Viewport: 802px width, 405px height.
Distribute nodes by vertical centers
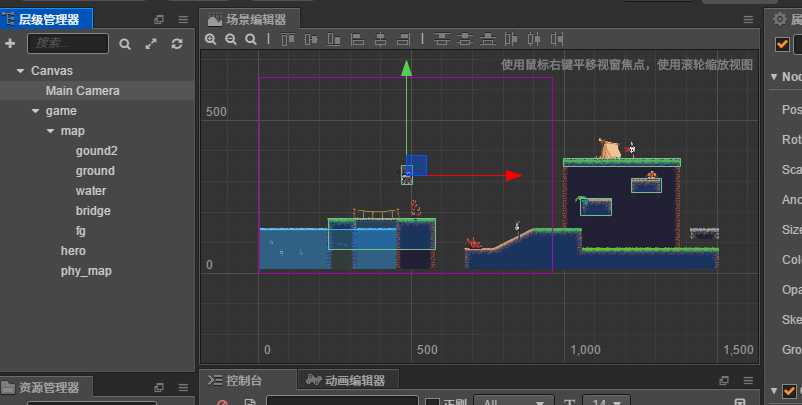coord(464,39)
